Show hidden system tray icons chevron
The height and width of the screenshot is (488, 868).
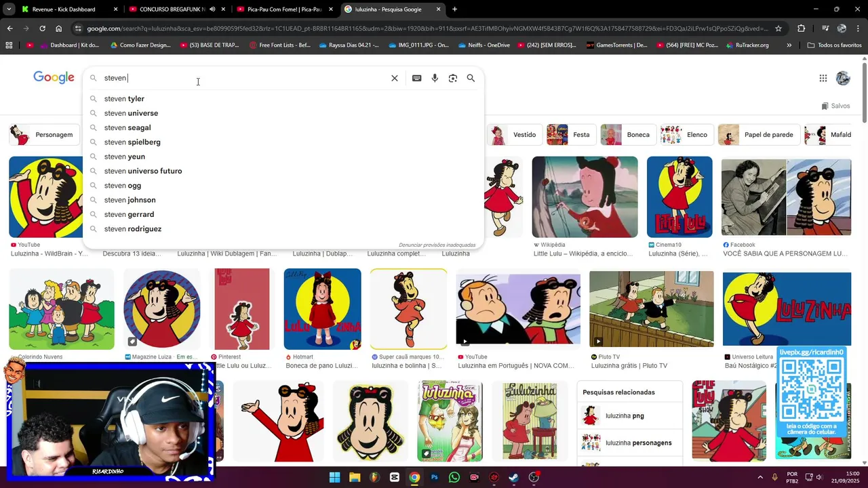(759, 477)
